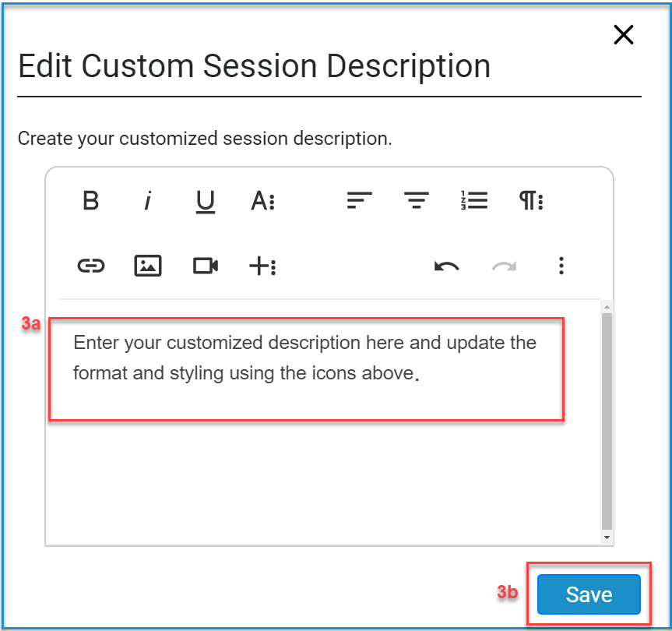The height and width of the screenshot is (631, 672).
Task: Click the text 'Create your customized session description.'
Action: [205, 139]
